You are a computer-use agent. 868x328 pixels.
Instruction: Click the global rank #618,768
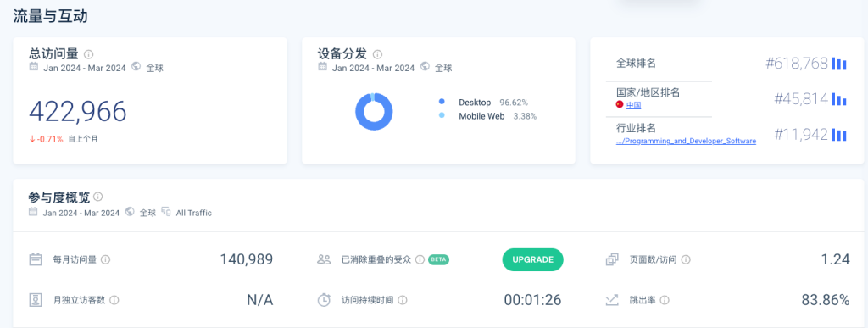click(797, 64)
